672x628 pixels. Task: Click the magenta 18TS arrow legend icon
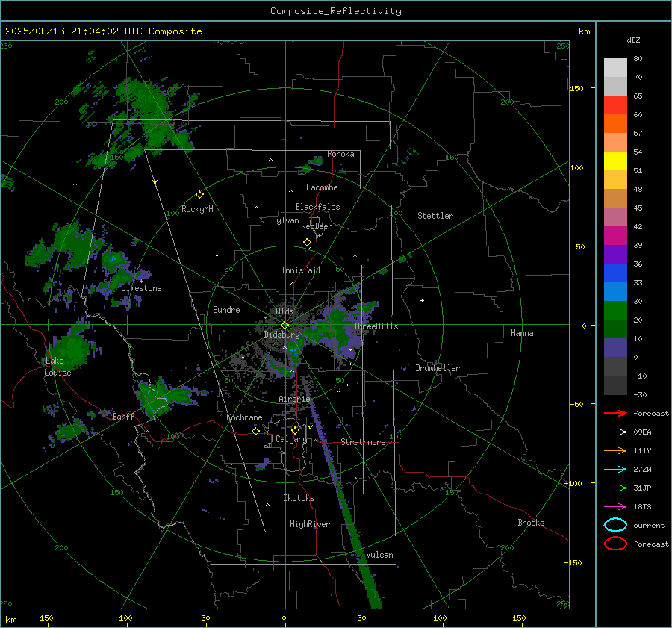coord(615,507)
